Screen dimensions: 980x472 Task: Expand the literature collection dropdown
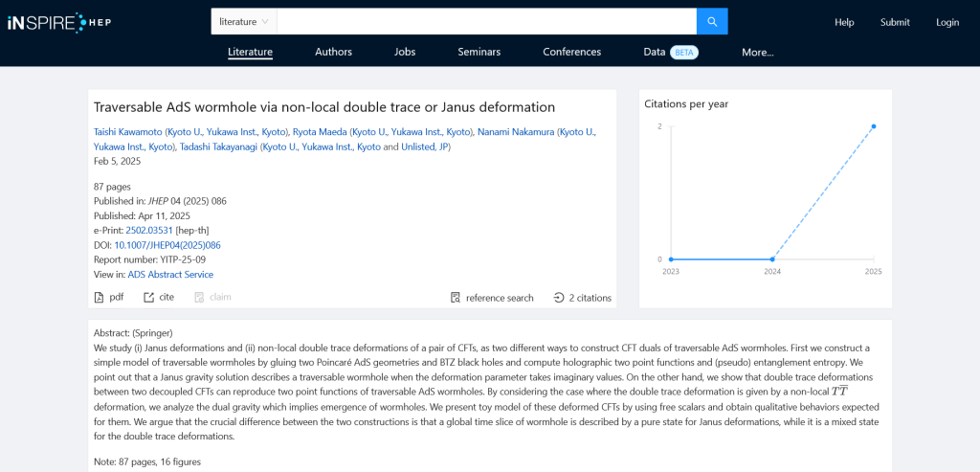244,21
